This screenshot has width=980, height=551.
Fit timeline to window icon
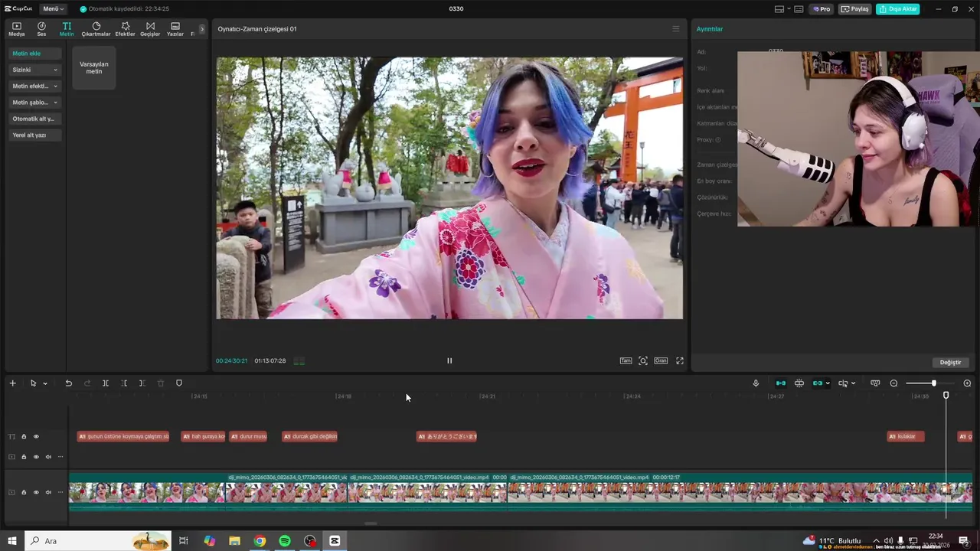tap(875, 383)
